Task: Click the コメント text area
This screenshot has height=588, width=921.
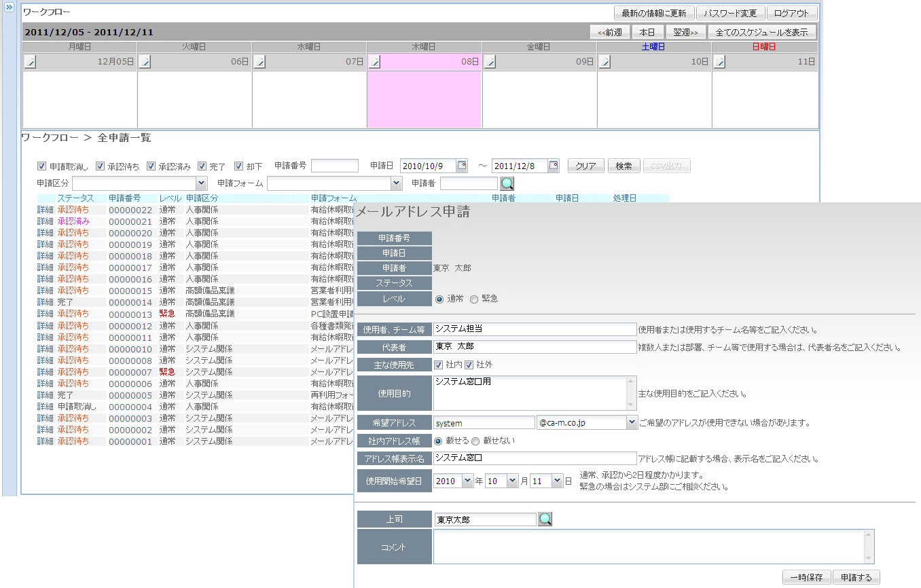Action: click(653, 547)
